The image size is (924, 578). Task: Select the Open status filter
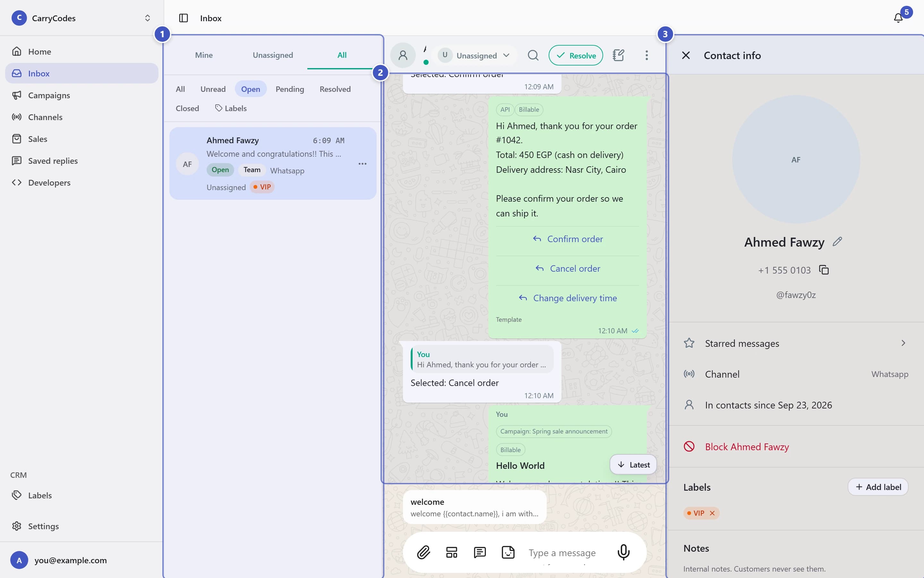pos(251,89)
